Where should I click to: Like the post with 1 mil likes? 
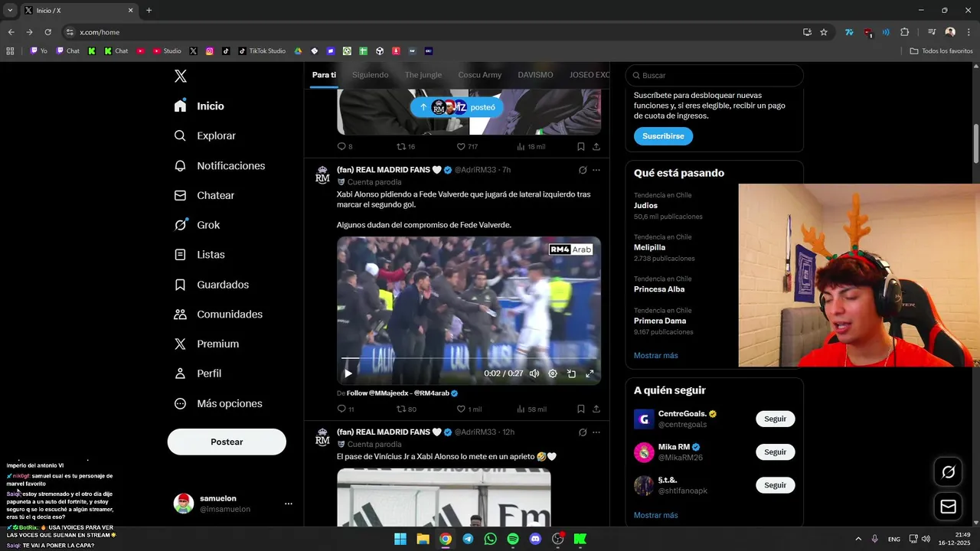(461, 409)
